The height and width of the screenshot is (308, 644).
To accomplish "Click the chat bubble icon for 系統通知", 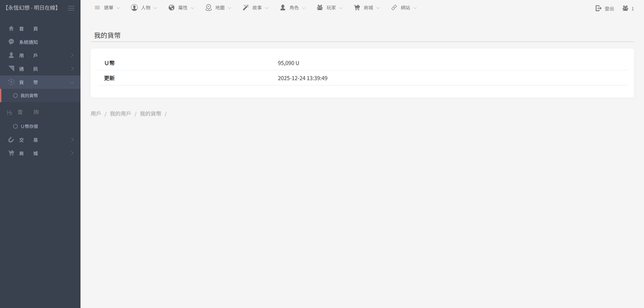I will (x=12, y=42).
